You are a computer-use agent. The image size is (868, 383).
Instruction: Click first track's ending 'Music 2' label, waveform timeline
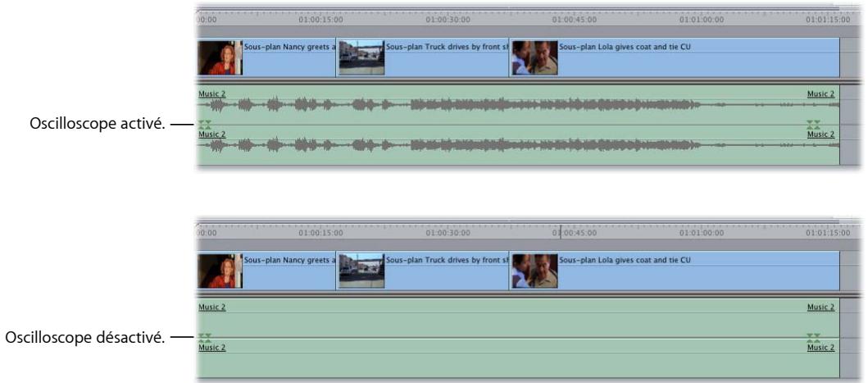pyautogui.click(x=820, y=94)
